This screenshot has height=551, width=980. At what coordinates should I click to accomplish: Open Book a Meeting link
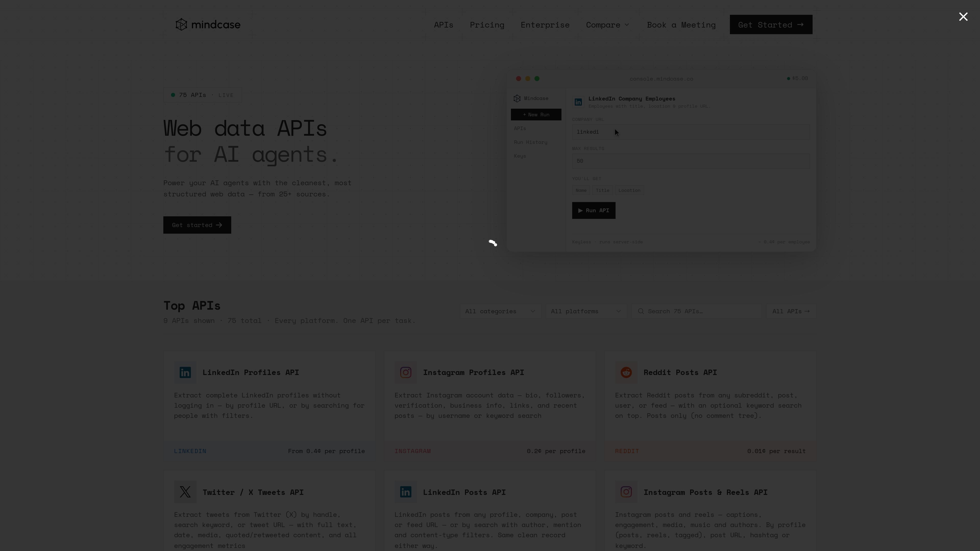point(681,25)
